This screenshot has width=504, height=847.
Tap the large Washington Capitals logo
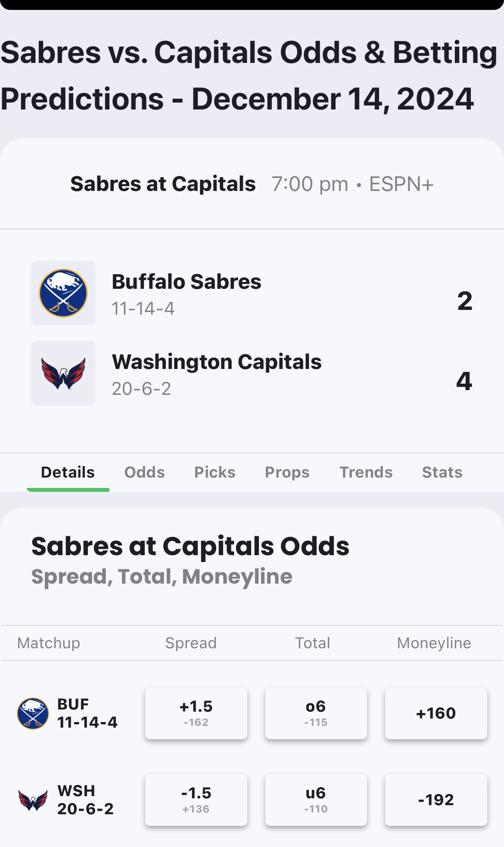[x=63, y=373]
